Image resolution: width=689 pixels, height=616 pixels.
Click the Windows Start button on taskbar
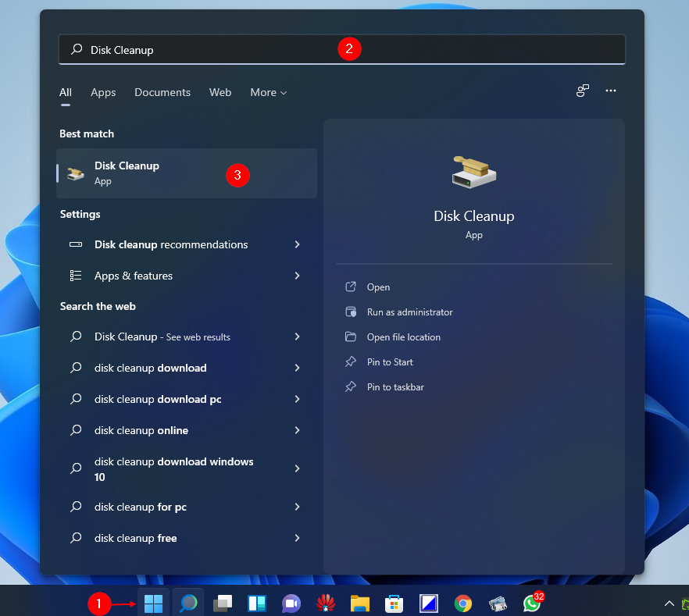pos(154,604)
